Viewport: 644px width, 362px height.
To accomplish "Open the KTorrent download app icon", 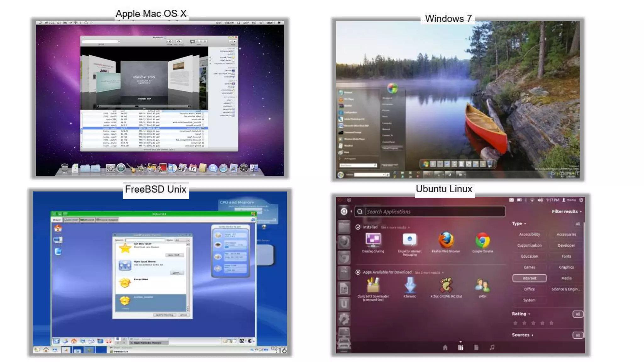I will click(x=409, y=285).
